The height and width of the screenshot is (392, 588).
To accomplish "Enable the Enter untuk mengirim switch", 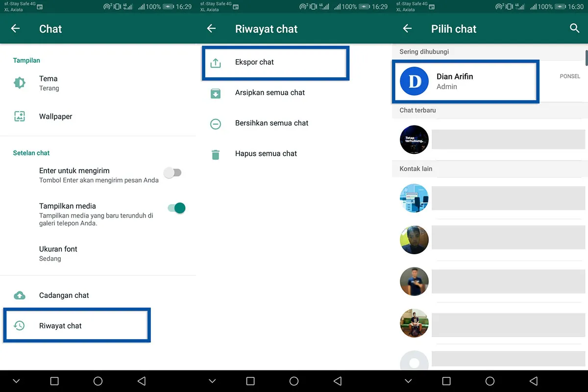I will tap(172, 172).
